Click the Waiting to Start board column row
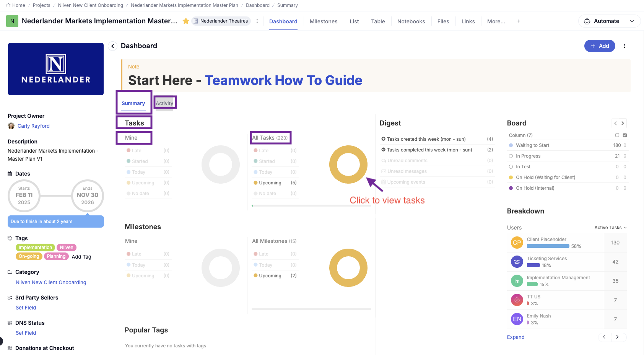 (x=568, y=145)
